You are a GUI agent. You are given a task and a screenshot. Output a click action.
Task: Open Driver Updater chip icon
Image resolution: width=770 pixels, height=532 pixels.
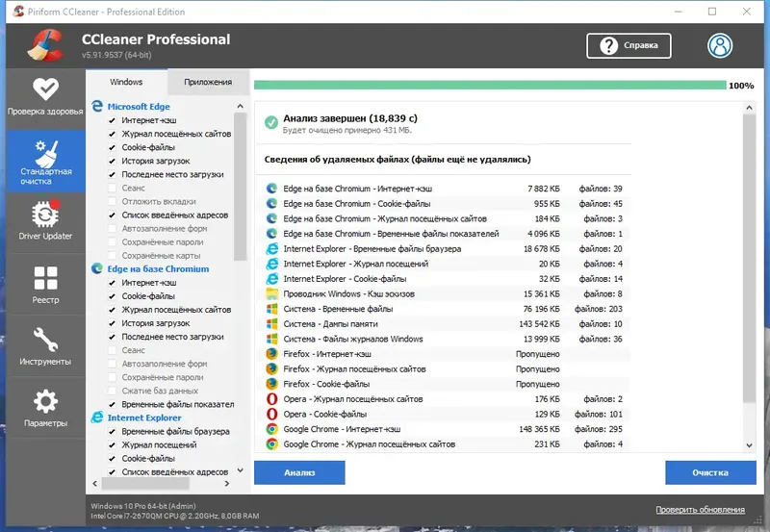[45, 214]
